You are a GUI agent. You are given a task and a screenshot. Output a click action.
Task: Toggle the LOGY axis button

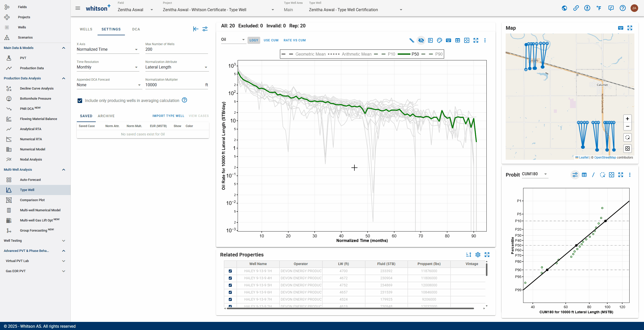(x=254, y=40)
